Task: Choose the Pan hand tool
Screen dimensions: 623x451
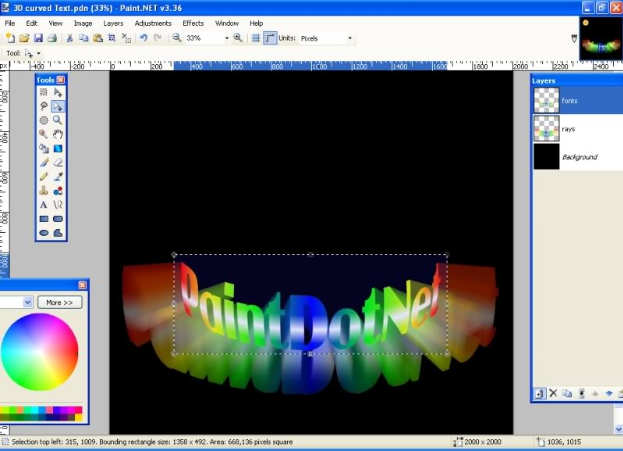Action: coord(58,134)
